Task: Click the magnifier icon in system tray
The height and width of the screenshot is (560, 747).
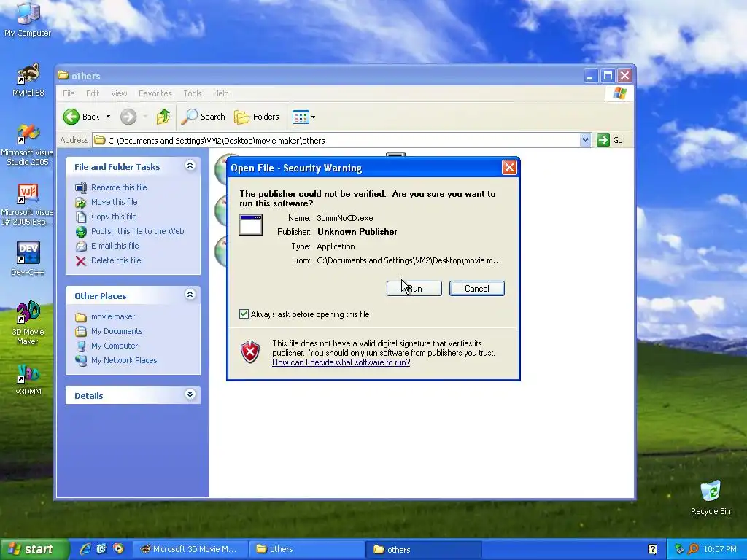Action: 693,550
